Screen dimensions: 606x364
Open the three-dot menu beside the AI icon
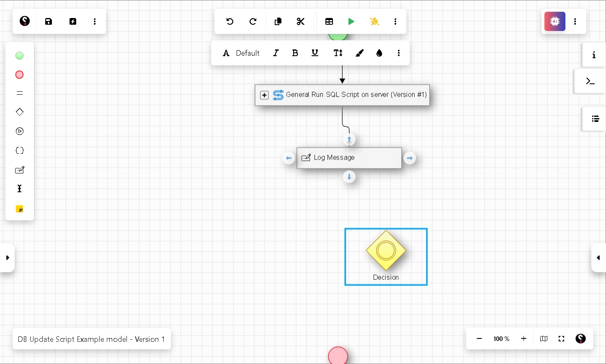click(x=575, y=21)
